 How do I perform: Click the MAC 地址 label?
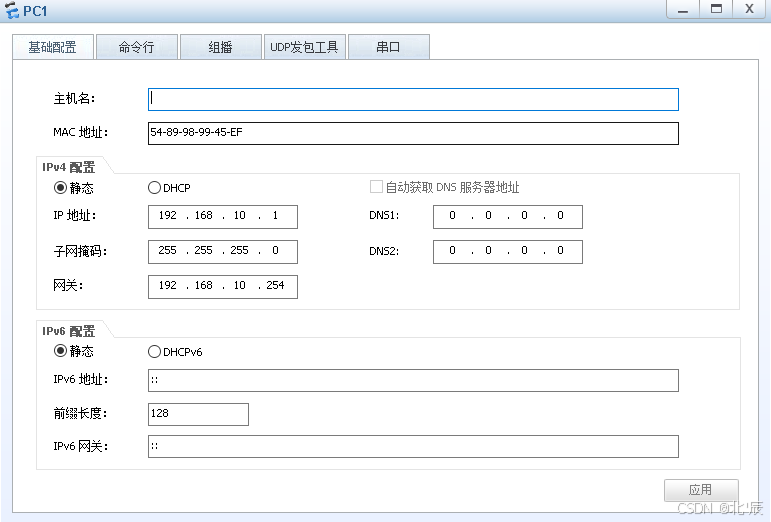coord(80,132)
